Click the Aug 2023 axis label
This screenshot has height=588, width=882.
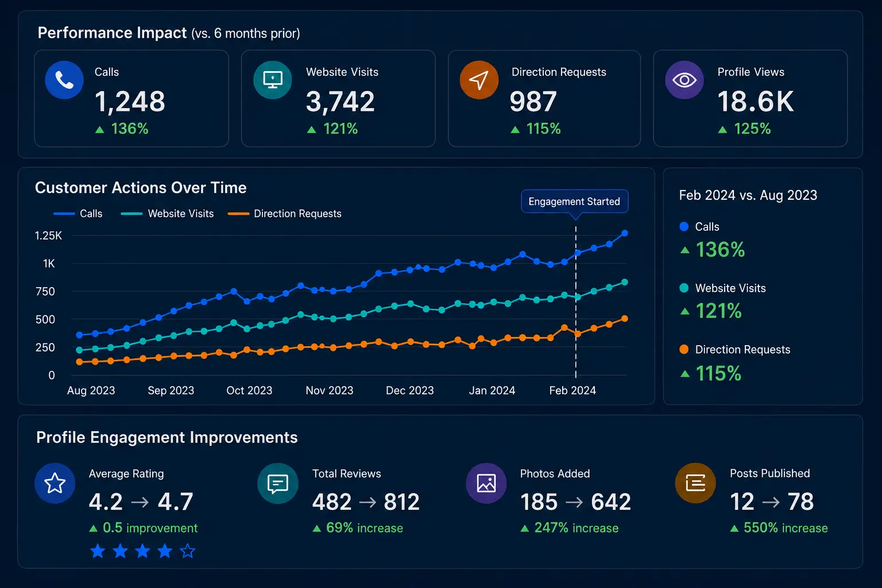(x=91, y=390)
